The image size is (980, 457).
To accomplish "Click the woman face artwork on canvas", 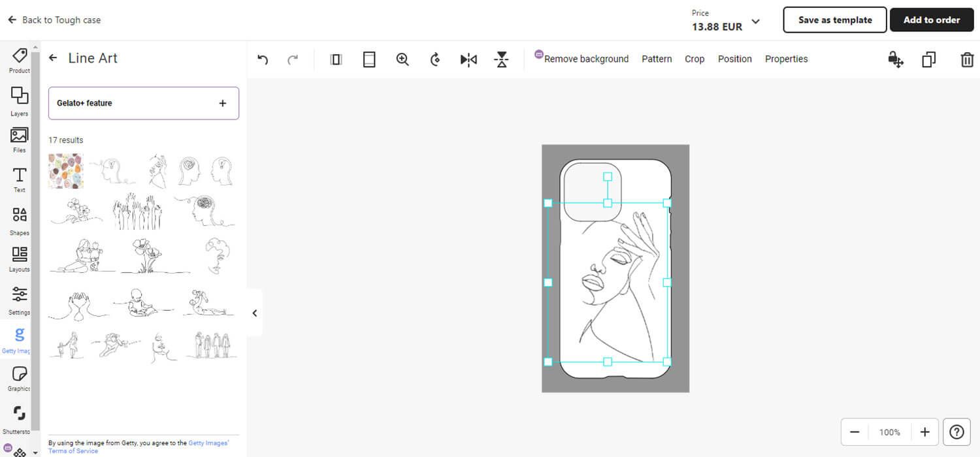I will pos(608,282).
